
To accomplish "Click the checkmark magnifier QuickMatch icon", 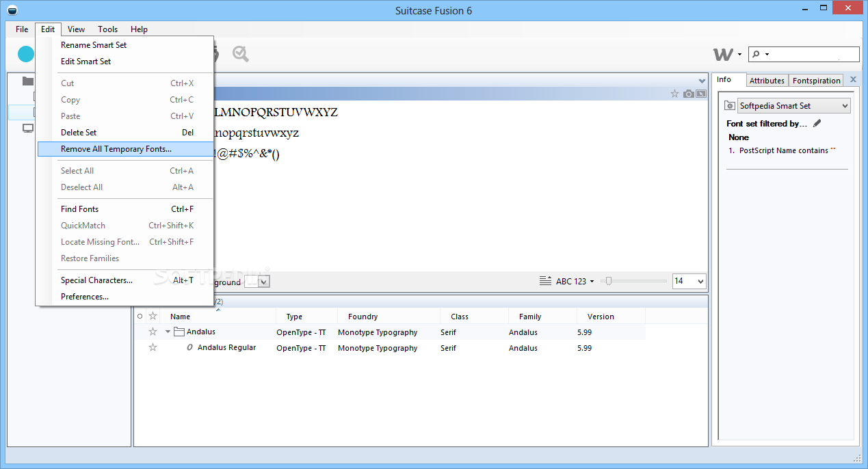I will [x=240, y=54].
